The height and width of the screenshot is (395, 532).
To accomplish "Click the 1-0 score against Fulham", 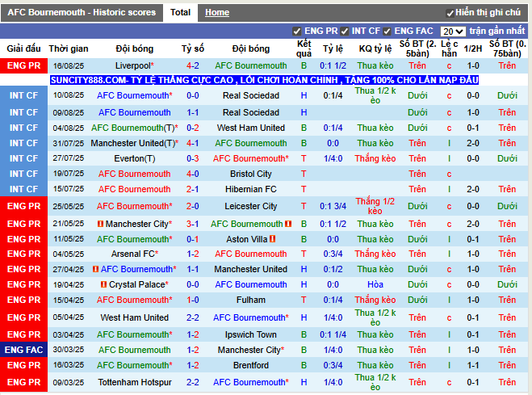I will tap(193, 300).
